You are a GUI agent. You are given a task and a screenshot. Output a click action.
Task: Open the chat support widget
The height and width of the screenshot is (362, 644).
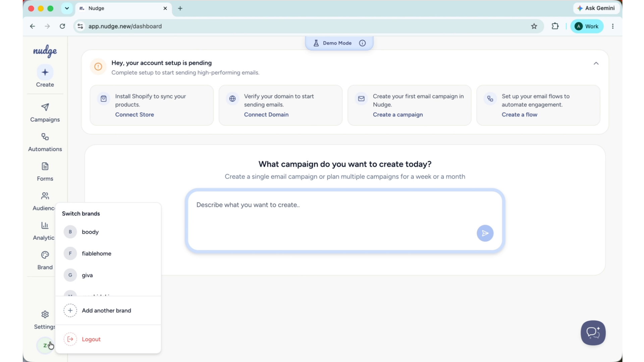tap(593, 333)
